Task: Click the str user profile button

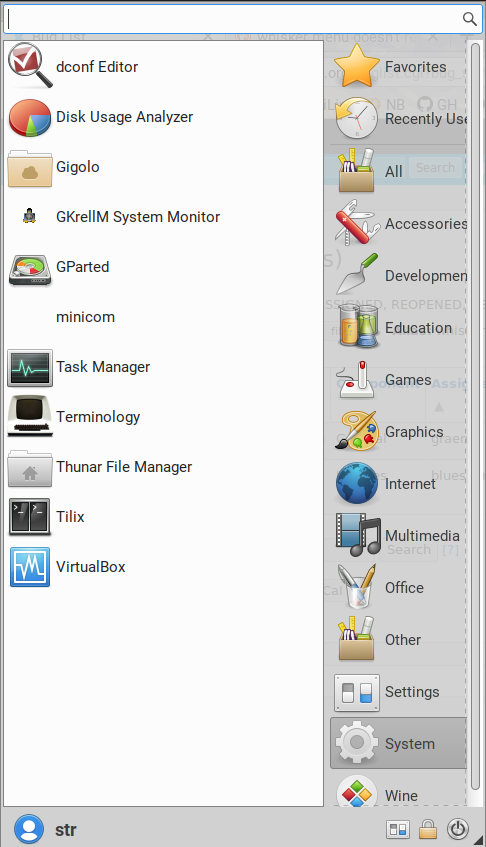Action: coord(45,829)
